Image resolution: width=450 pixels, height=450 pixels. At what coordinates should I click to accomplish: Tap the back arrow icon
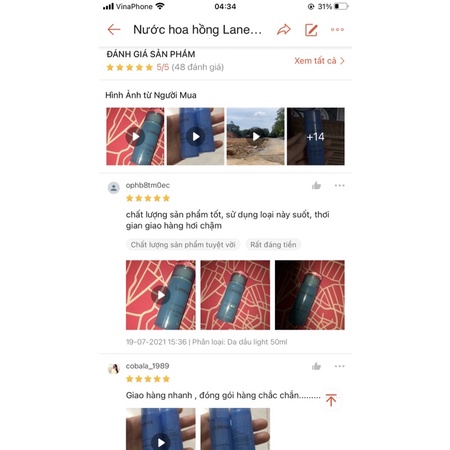point(114,30)
